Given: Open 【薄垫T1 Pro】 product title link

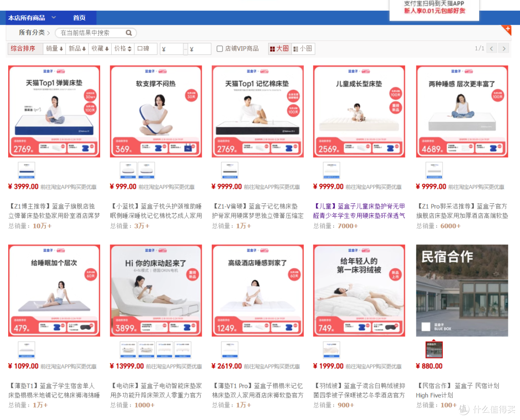Looking at the screenshot, I should click(258, 391).
